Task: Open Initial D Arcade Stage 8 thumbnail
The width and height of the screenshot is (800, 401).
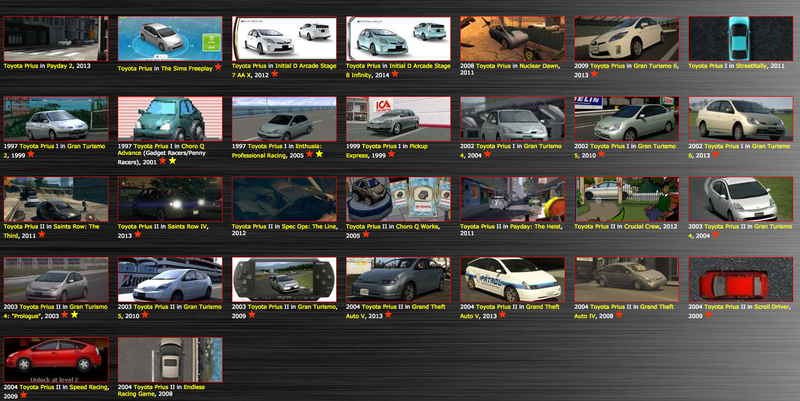Action: click(398, 39)
